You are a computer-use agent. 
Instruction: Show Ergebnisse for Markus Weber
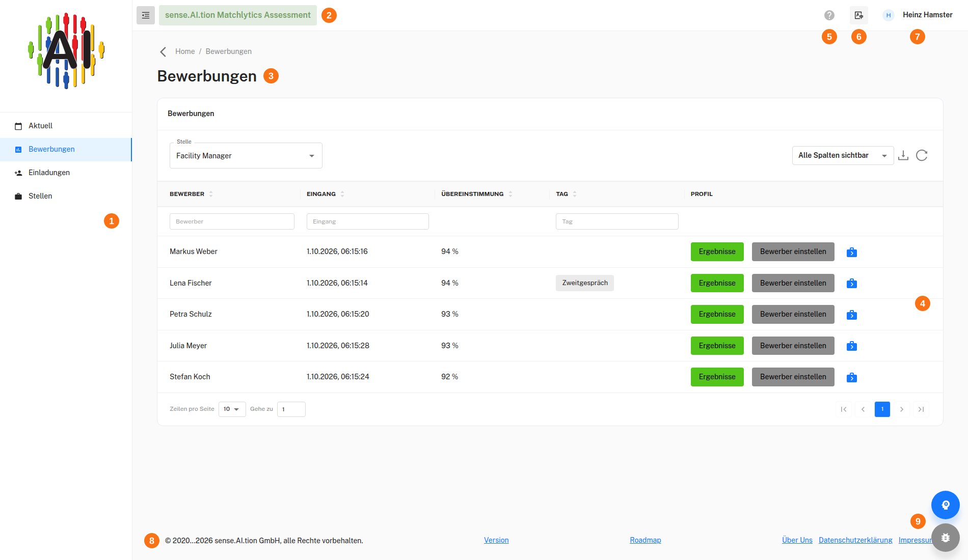point(717,251)
